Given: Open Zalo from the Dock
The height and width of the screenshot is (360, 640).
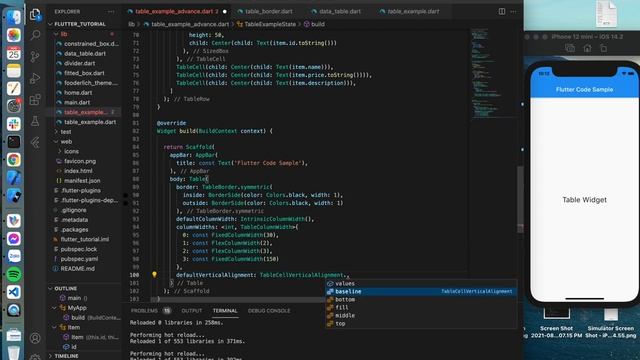Looking at the screenshot, I should point(13,256).
